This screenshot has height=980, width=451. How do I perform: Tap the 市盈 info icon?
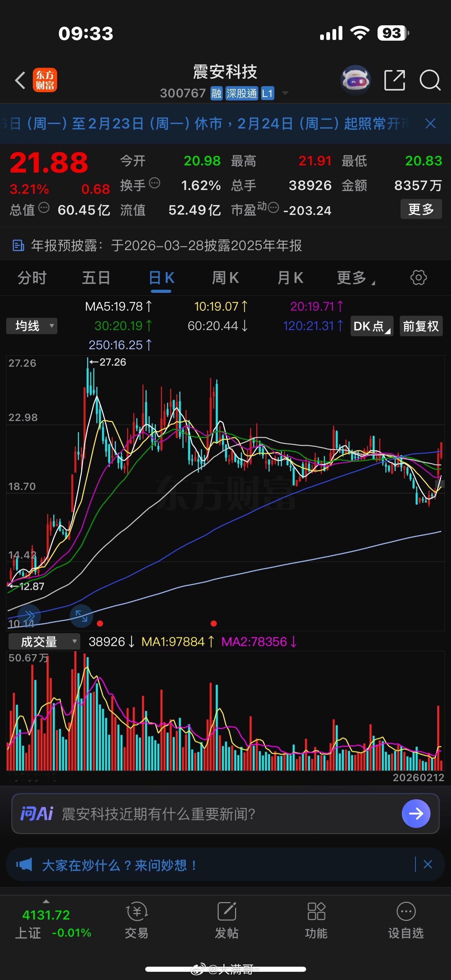pos(273,208)
